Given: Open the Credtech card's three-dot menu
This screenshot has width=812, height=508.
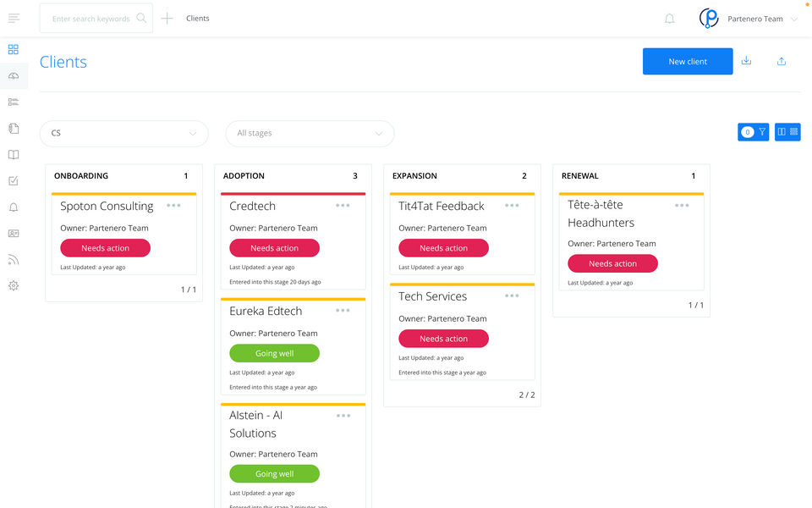Looking at the screenshot, I should coord(343,206).
